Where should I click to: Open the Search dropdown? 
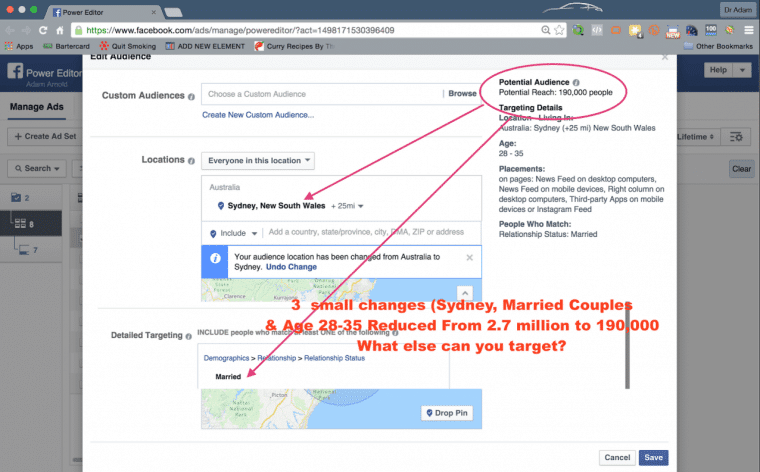[x=37, y=168]
